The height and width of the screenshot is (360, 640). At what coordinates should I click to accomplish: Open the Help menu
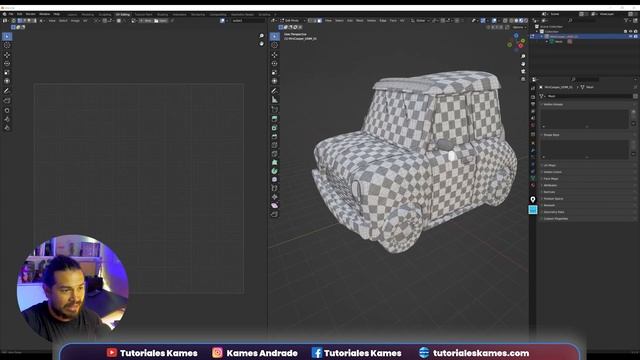click(57, 14)
